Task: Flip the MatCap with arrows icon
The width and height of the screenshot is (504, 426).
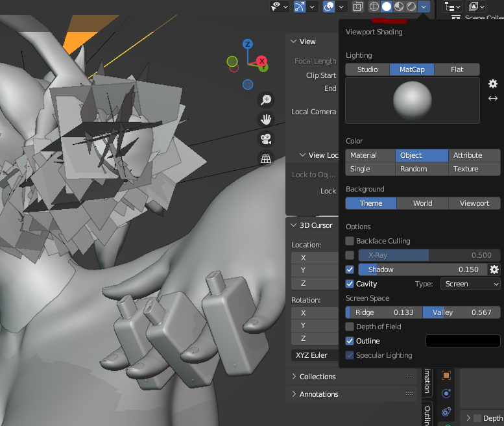Action: point(493,99)
